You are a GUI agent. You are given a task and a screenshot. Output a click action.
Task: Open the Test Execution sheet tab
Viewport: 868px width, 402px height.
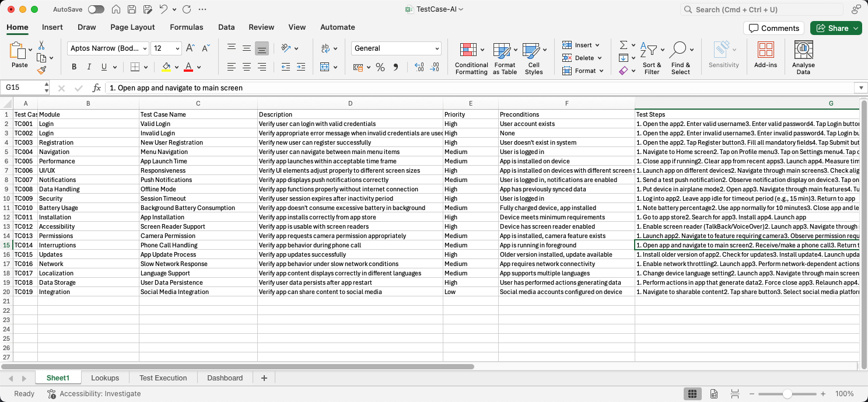[x=163, y=377]
